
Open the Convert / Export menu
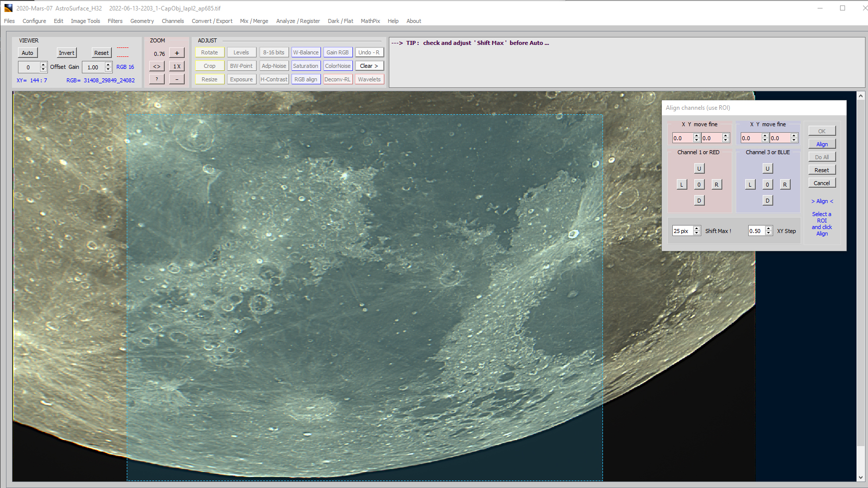(x=212, y=21)
